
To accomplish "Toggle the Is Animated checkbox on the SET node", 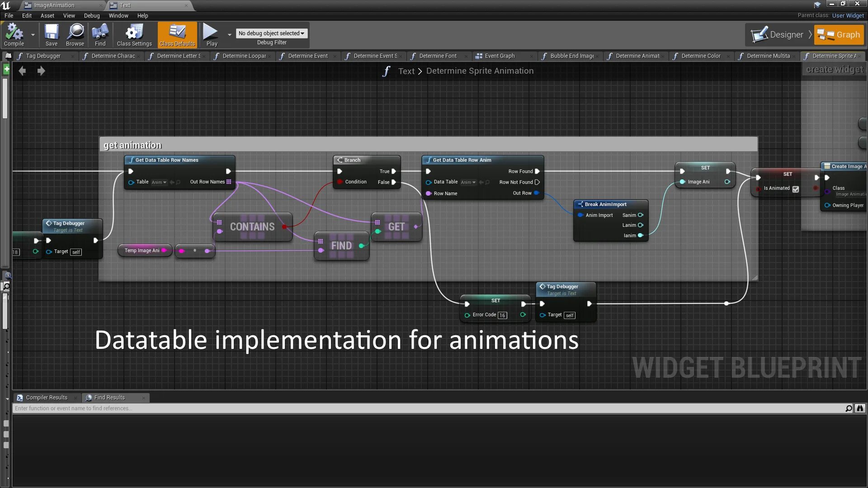I will (795, 189).
